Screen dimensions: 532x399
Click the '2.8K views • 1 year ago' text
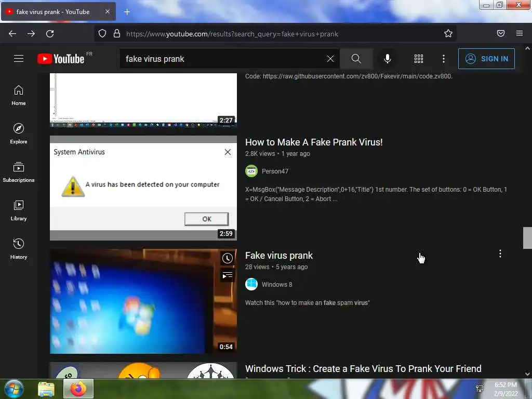(x=277, y=154)
